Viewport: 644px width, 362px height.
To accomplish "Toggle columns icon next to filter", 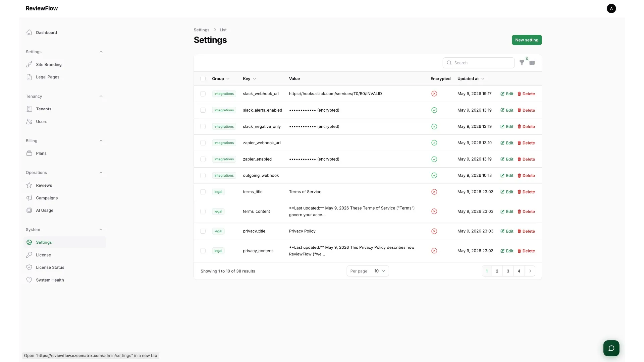I will tap(532, 63).
